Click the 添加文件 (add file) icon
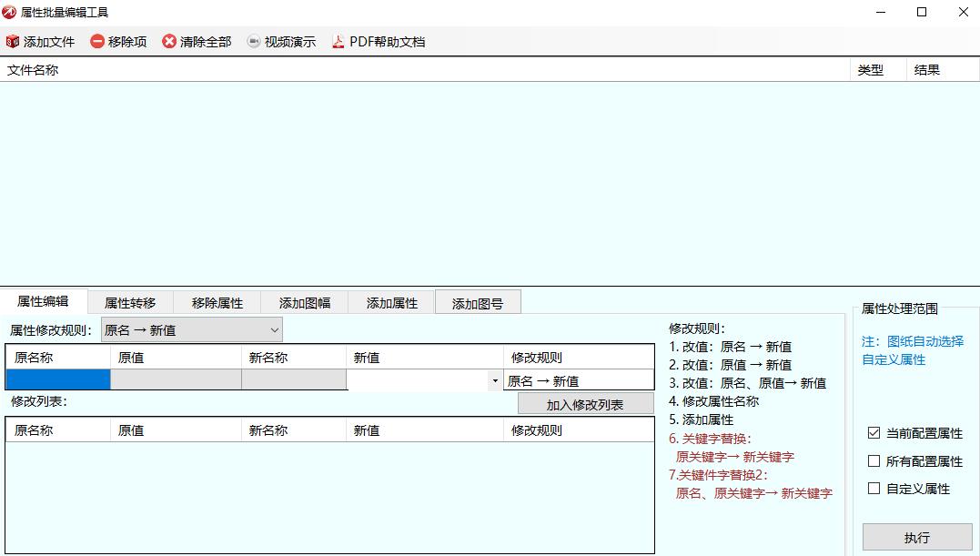Image resolution: width=980 pixels, height=556 pixels. pos(13,42)
